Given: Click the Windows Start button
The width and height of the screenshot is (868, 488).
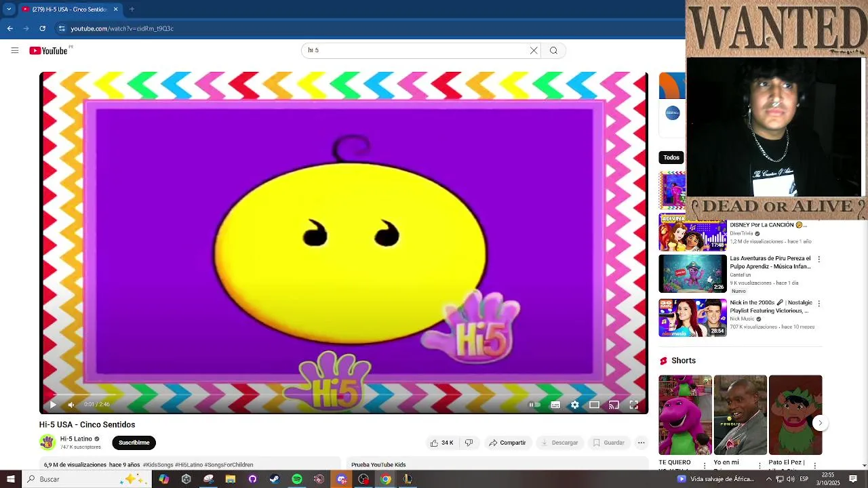Looking at the screenshot, I should coord(11,479).
